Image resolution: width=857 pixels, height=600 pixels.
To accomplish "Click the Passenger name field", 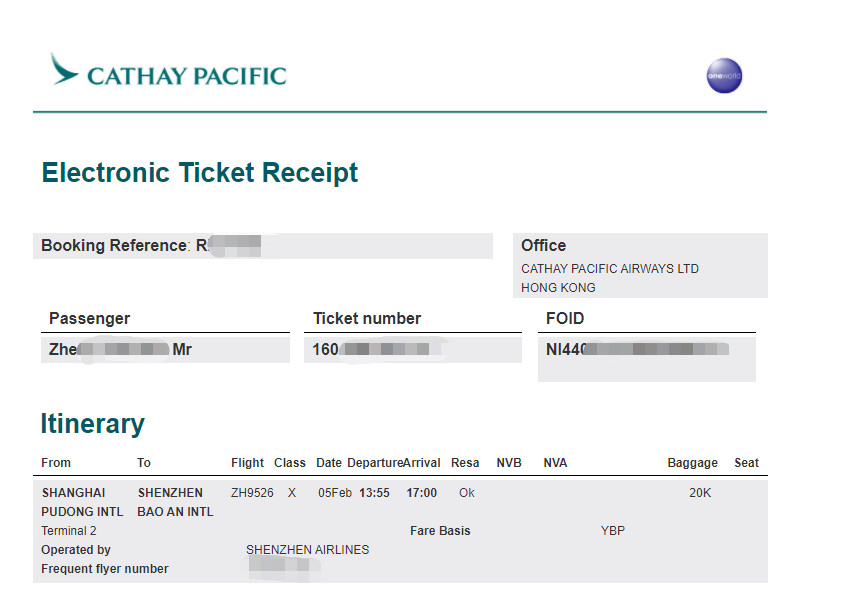I will pos(165,350).
